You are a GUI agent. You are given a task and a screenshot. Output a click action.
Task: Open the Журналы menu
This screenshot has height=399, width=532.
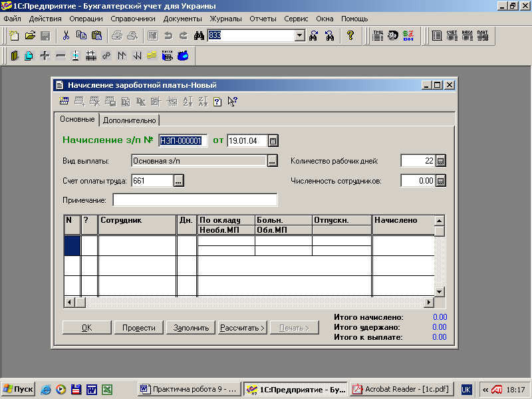pyautogui.click(x=225, y=19)
